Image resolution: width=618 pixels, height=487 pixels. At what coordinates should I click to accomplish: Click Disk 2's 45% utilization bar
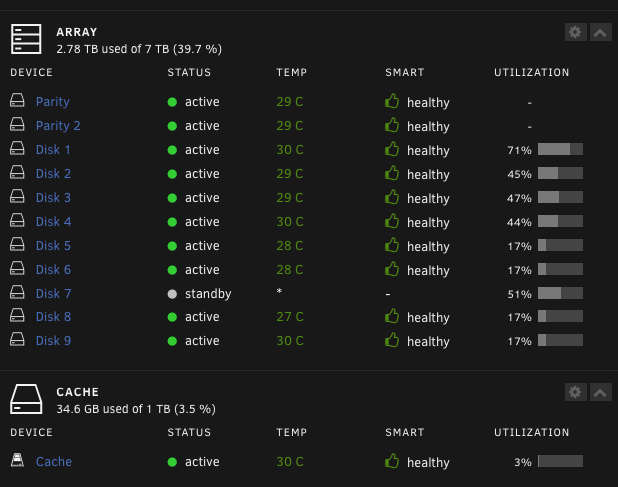point(560,173)
